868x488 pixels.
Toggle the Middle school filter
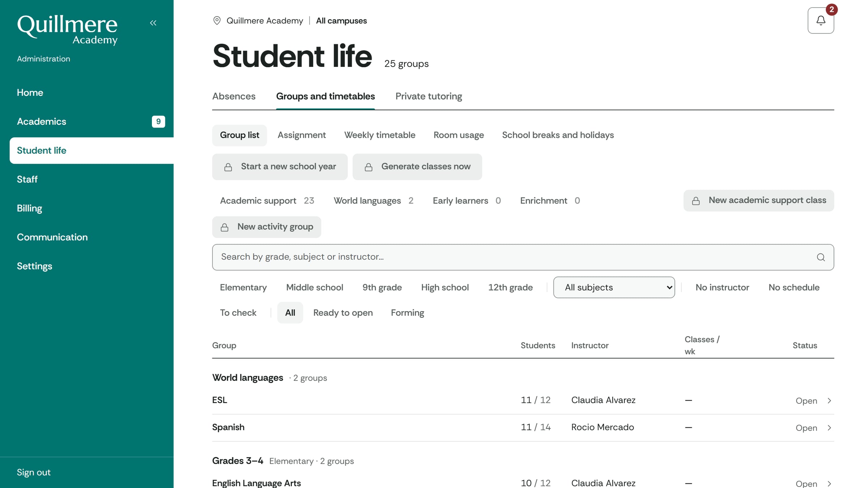pyautogui.click(x=315, y=287)
